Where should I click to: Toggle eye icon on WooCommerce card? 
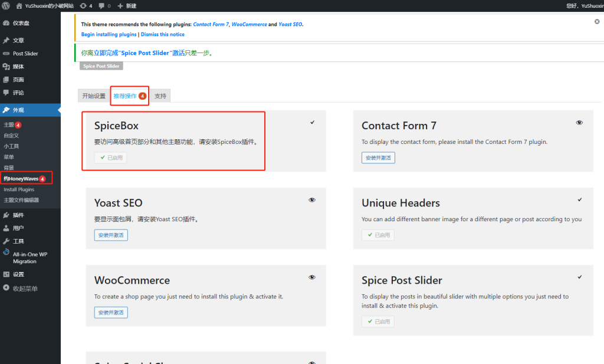click(312, 277)
